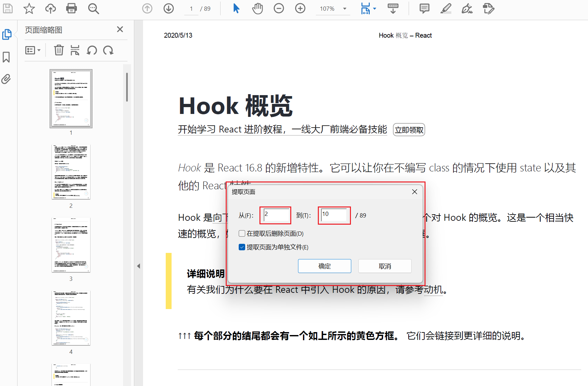
Task: Open the 动机 hyperlink
Action: (433, 290)
